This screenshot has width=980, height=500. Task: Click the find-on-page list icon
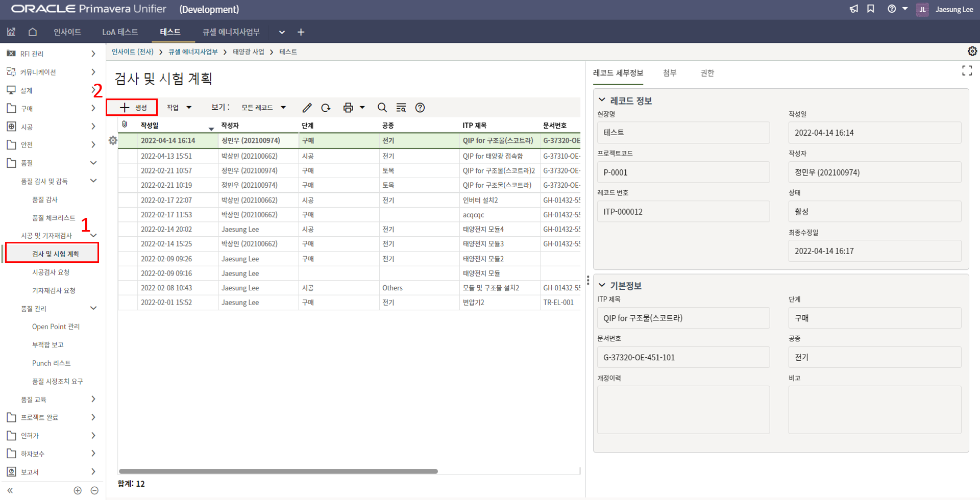tap(401, 108)
